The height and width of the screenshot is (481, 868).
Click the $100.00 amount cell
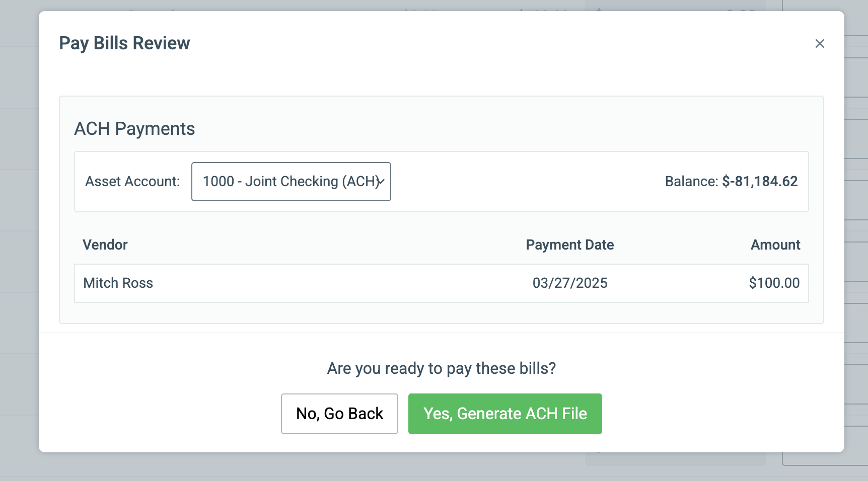point(774,283)
